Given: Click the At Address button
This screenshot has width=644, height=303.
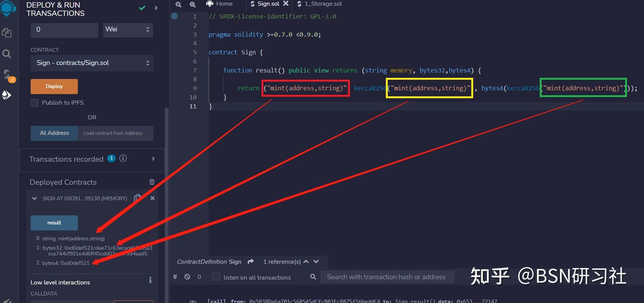Looking at the screenshot, I should click(x=54, y=133).
